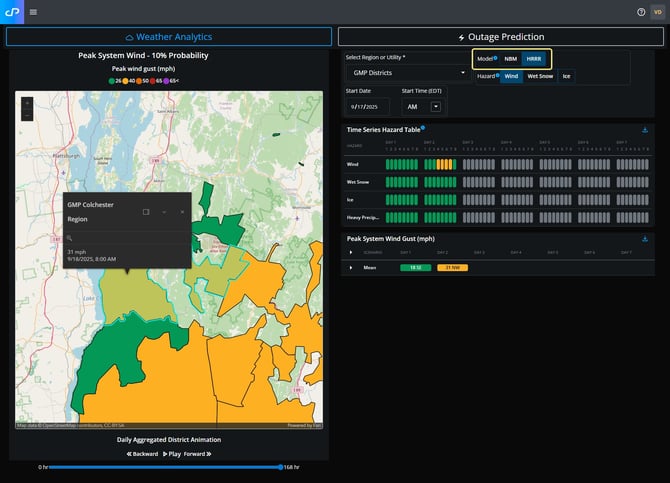
Task: Zoom in on the map
Action: tap(26, 102)
